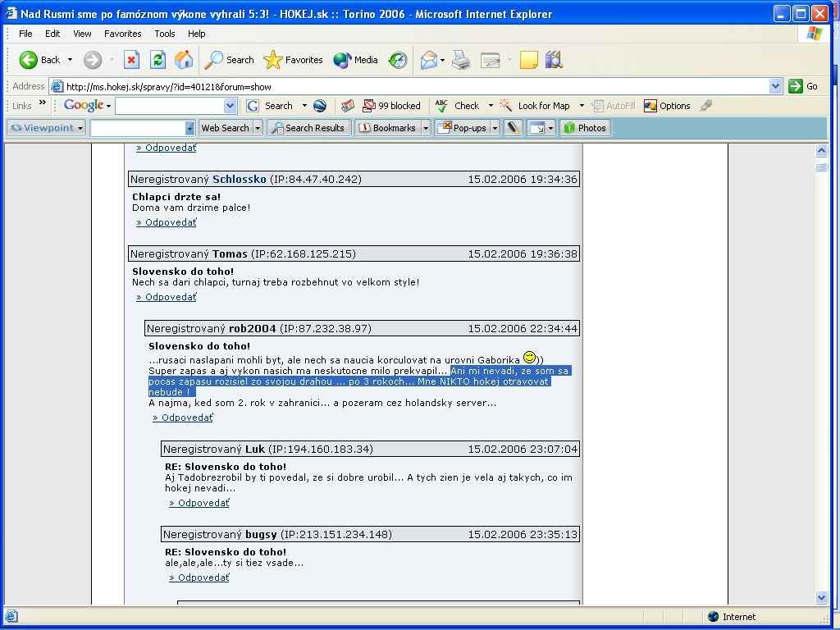The width and height of the screenshot is (840, 630).
Task: Open the Tools menu
Action: 165,34
